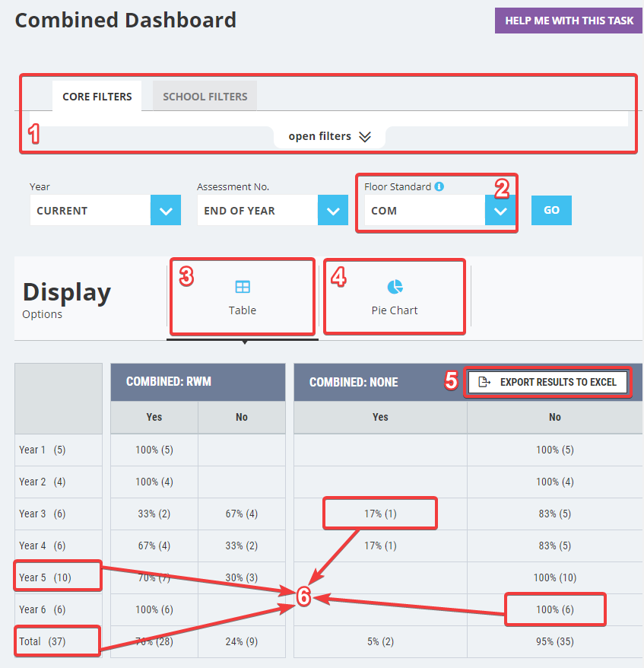Click the RWM Yes column subheader
The height and width of the screenshot is (668, 644).
154,417
